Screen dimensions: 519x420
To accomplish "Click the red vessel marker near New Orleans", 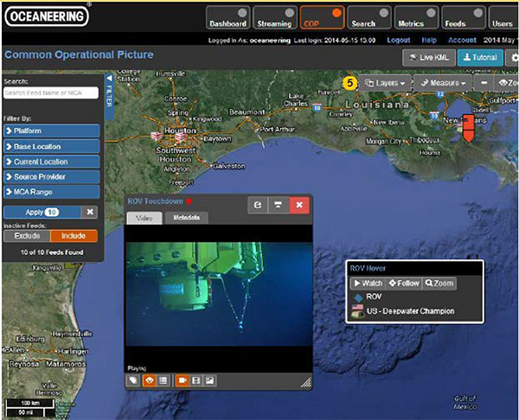I will coord(468,128).
